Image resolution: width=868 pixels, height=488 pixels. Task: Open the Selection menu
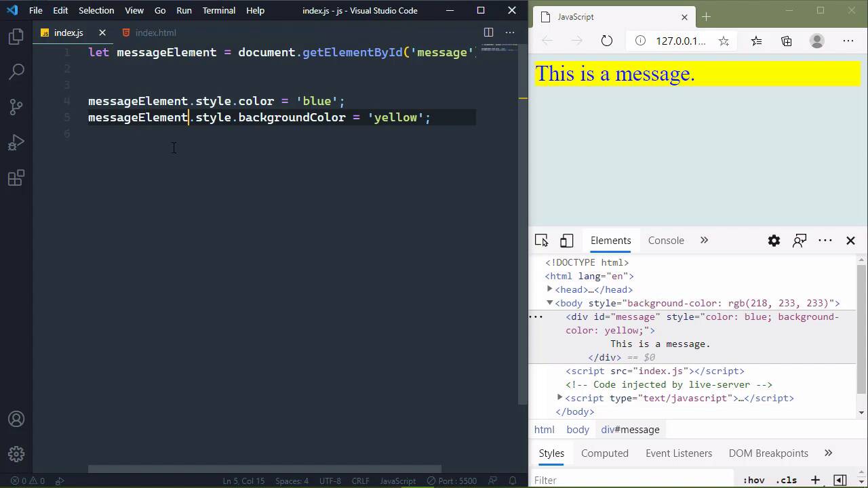click(96, 10)
